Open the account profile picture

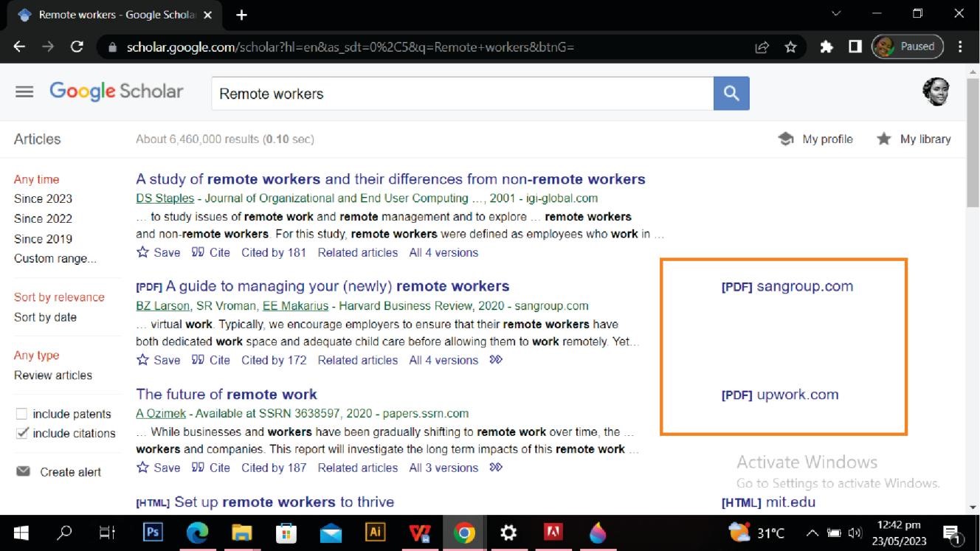[x=936, y=91]
